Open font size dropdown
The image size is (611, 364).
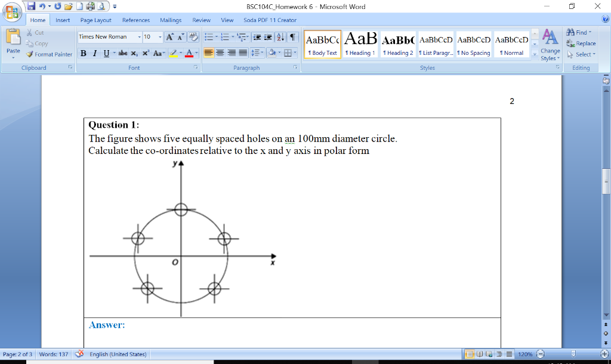(160, 37)
